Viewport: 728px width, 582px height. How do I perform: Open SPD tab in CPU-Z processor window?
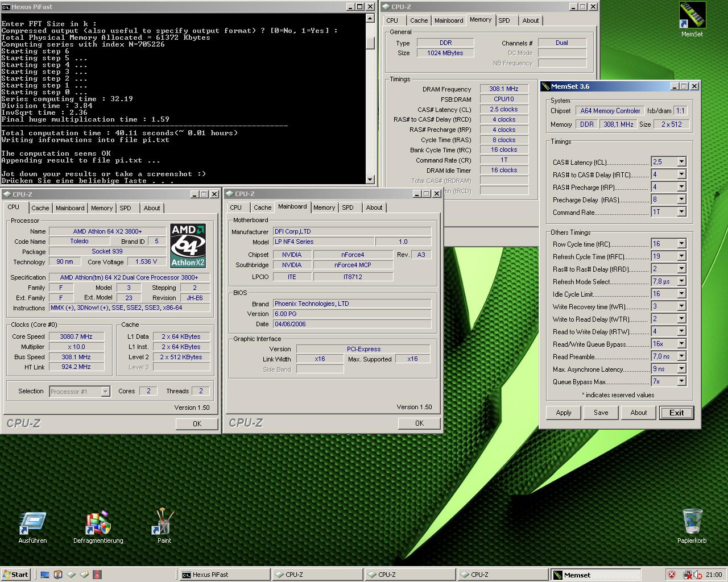tap(125, 208)
